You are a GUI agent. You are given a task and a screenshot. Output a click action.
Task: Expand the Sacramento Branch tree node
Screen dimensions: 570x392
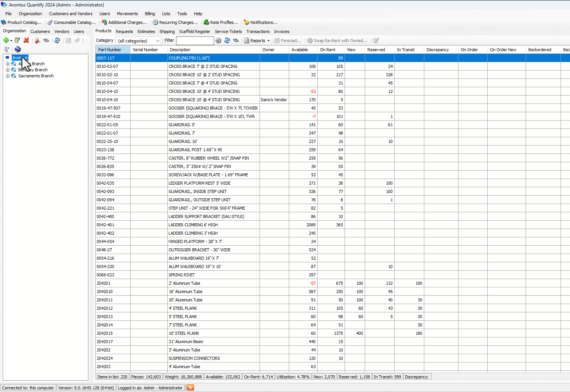tap(8, 76)
